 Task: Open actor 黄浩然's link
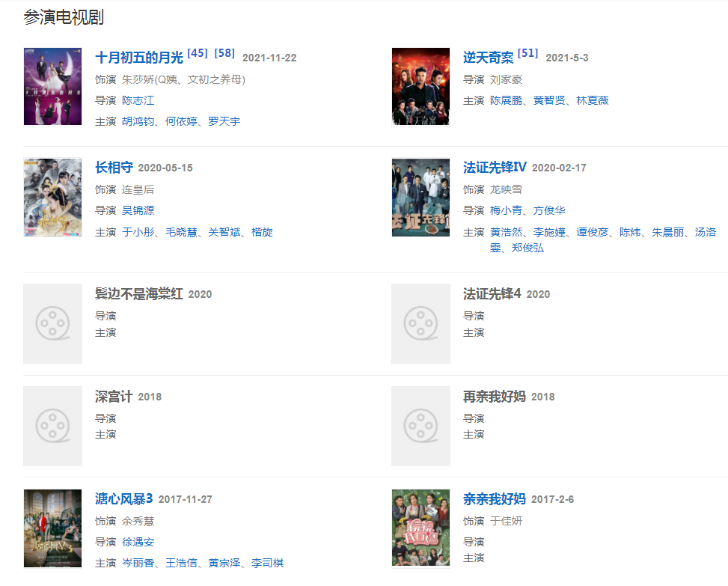[x=506, y=232]
